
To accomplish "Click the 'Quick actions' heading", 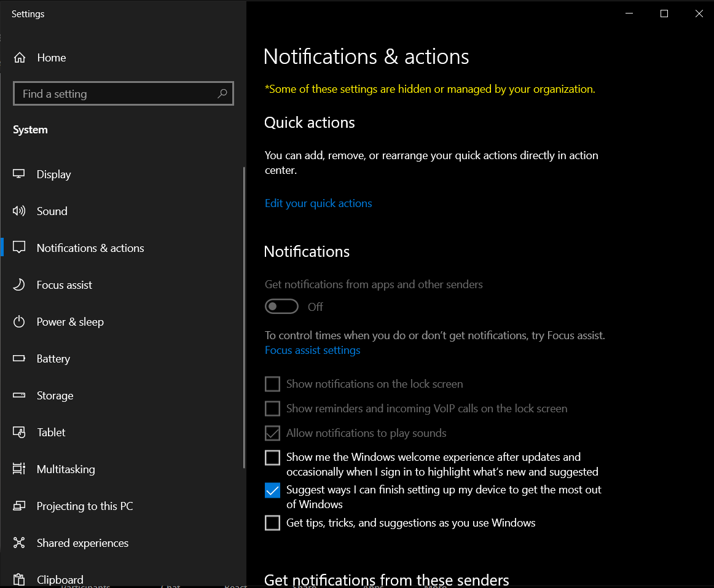I will [x=309, y=122].
